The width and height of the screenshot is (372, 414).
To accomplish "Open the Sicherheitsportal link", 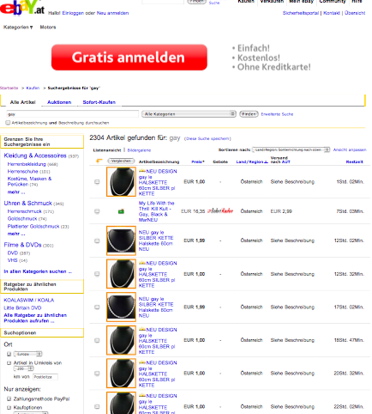I will (x=301, y=13).
